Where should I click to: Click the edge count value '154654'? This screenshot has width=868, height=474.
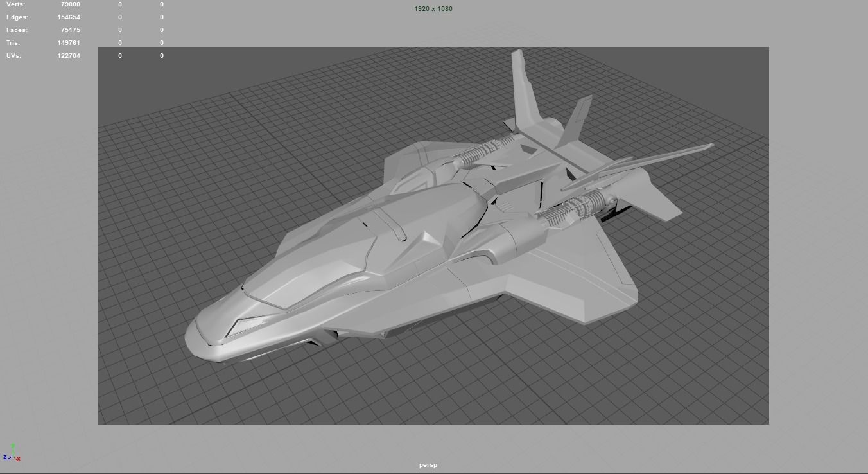pyautogui.click(x=69, y=17)
